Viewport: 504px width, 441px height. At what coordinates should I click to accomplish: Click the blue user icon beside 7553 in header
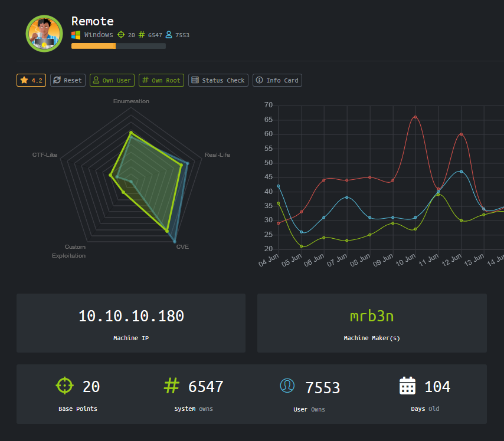pos(169,35)
